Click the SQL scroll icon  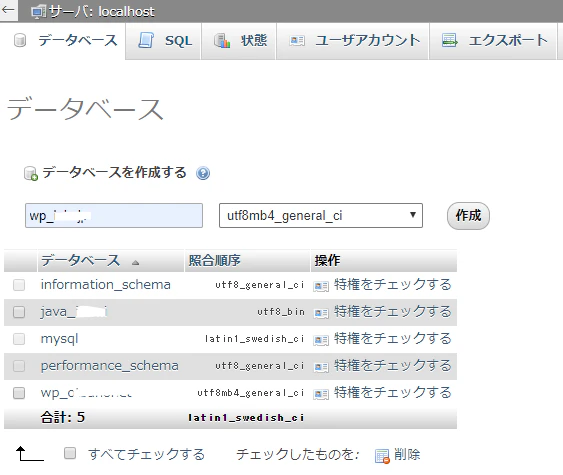(146, 41)
